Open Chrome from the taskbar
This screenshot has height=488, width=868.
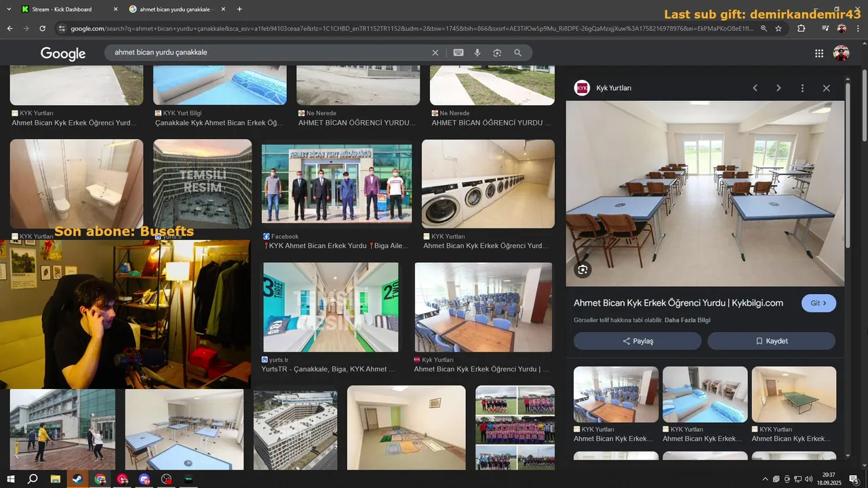coord(100,479)
